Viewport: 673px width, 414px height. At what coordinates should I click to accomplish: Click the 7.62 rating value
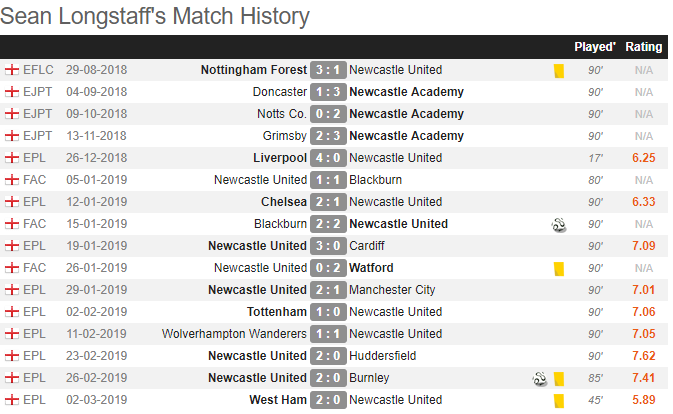(x=643, y=356)
